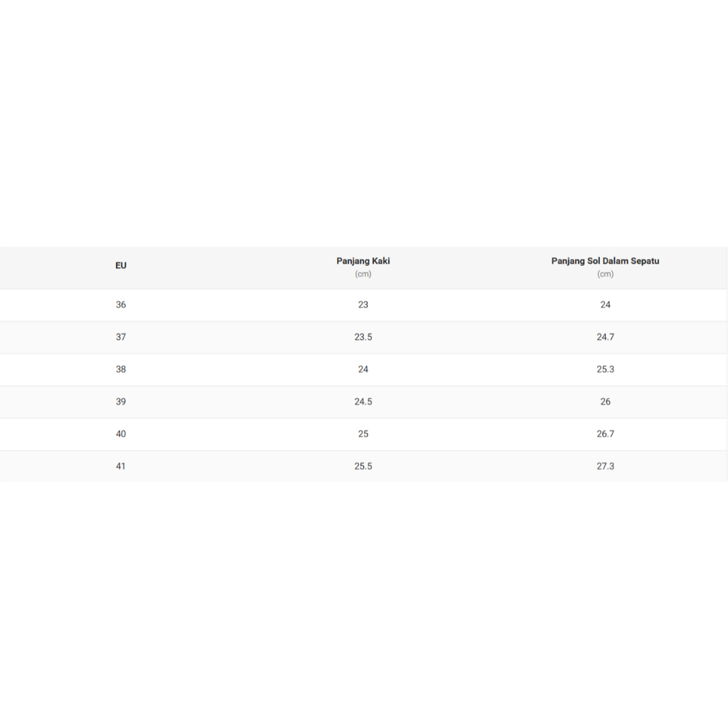The height and width of the screenshot is (728, 728).
Task: Click foot length value 25.5
Action: 363,466
